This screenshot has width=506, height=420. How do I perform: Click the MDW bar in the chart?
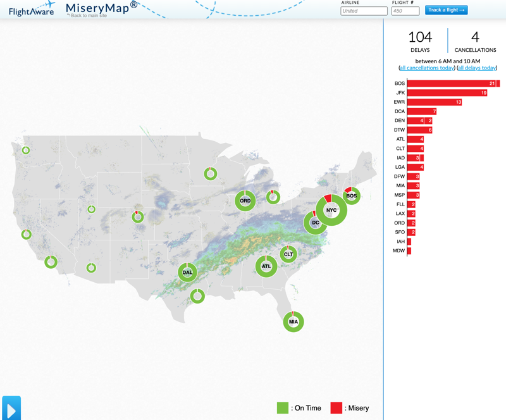point(409,251)
